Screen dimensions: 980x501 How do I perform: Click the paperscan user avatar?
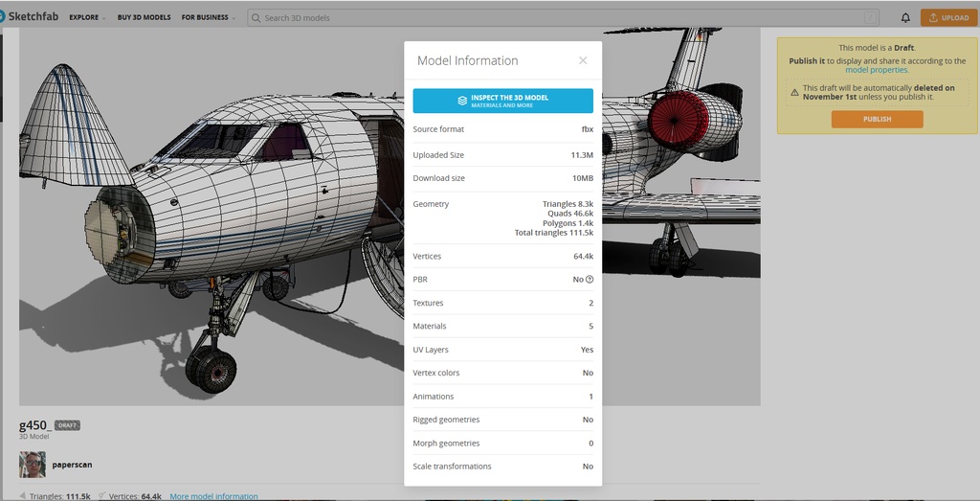tap(32, 465)
